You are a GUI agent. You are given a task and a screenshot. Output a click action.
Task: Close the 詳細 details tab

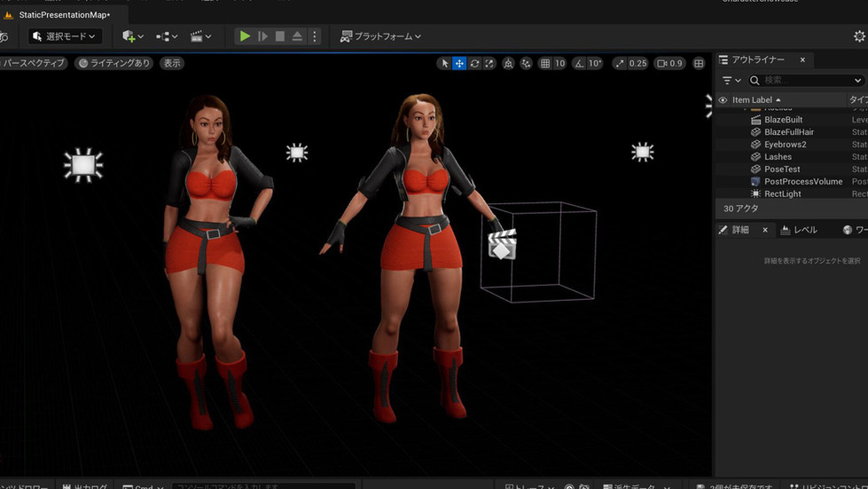(x=765, y=230)
